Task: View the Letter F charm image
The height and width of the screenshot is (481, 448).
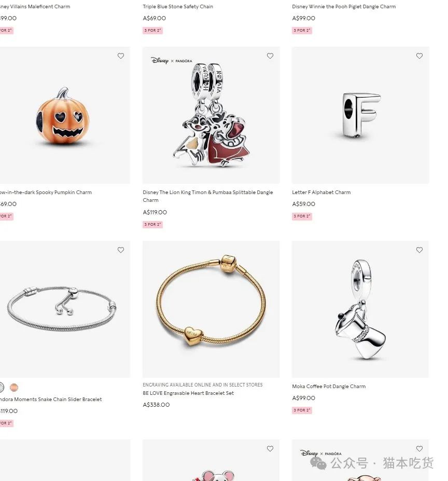Action: 360,115
